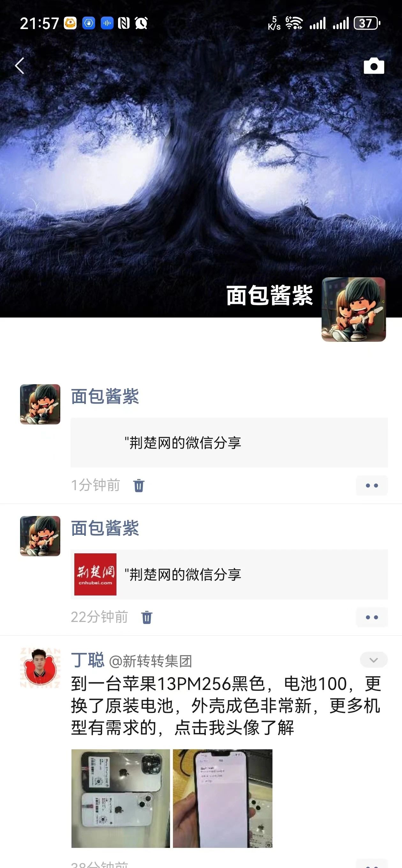View the first iPhone back photo
Image resolution: width=402 pixels, height=868 pixels.
121,798
